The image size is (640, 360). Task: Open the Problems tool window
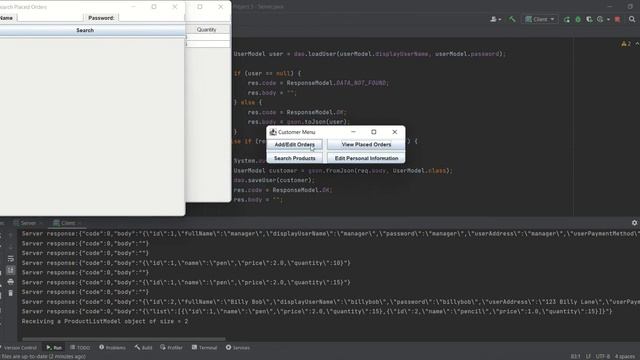pyautogui.click(x=112, y=348)
